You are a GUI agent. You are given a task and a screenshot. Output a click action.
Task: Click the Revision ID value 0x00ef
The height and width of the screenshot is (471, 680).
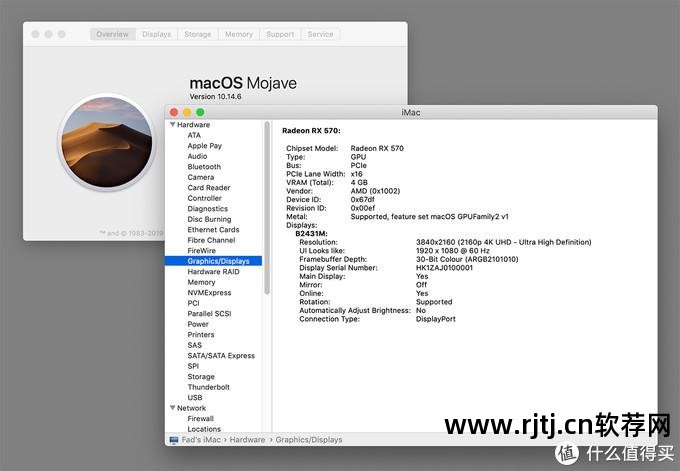pos(363,208)
